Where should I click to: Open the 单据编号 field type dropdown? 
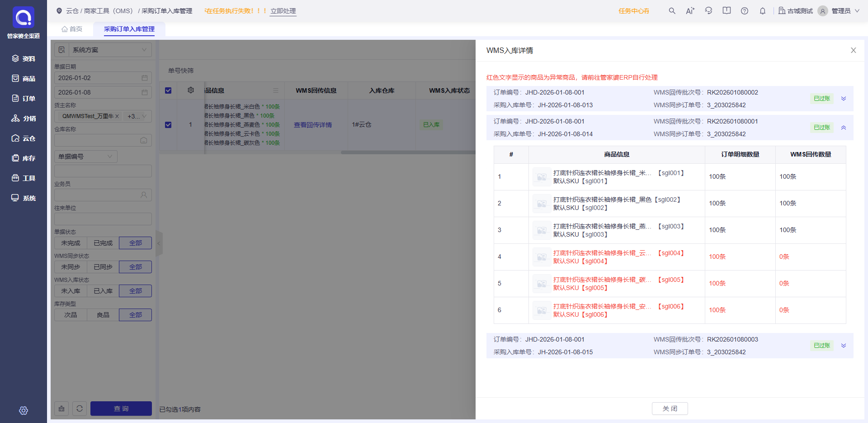click(x=86, y=157)
